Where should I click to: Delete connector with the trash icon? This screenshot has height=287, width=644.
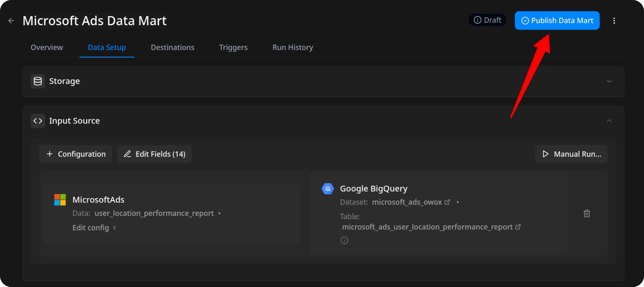pyautogui.click(x=587, y=214)
